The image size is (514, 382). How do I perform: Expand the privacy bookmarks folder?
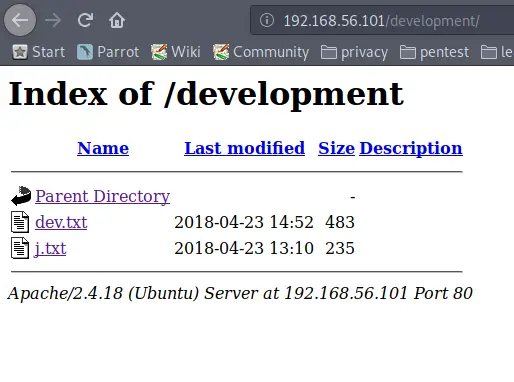(354, 52)
